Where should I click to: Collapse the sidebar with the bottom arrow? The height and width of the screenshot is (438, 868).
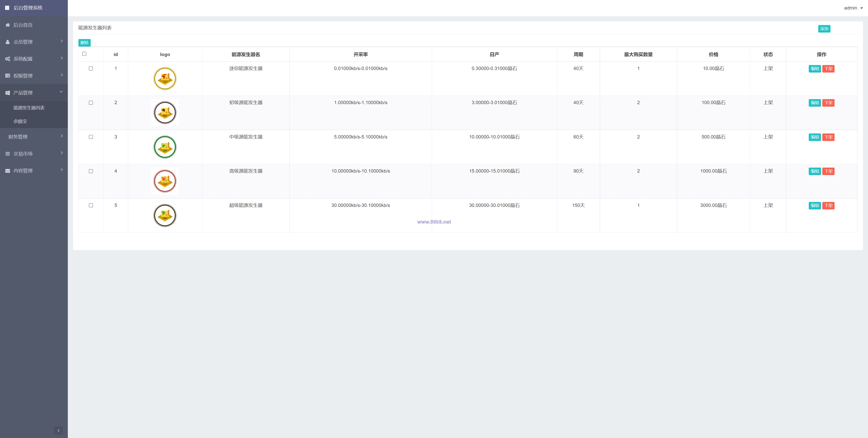(x=59, y=430)
